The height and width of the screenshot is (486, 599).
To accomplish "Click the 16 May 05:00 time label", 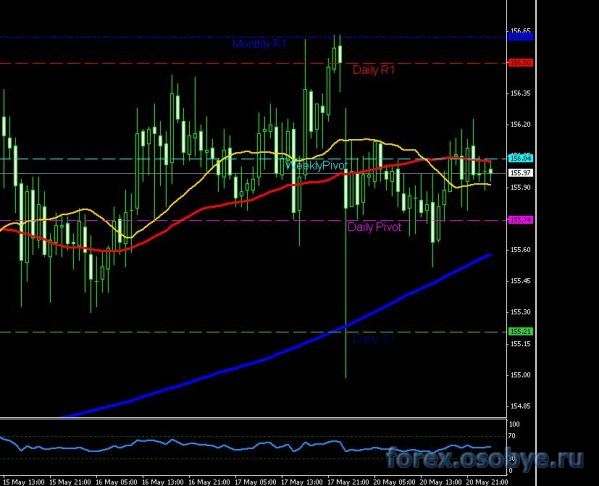I will click(x=117, y=482).
